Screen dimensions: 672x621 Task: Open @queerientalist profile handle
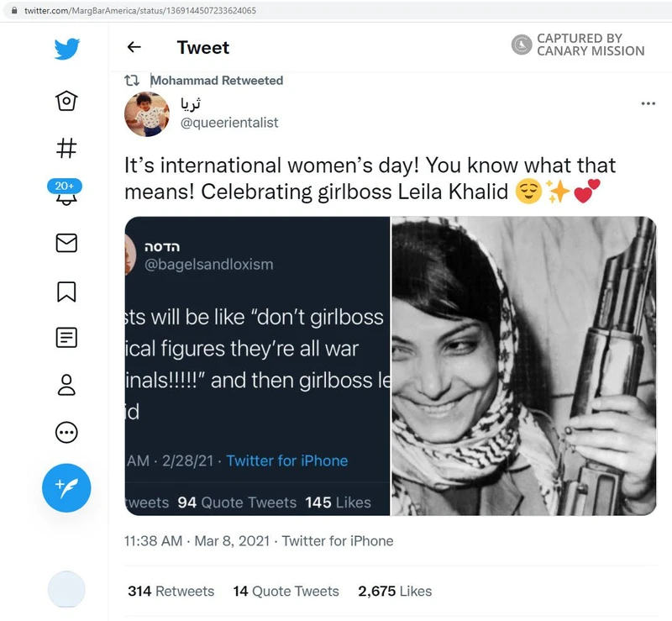coord(229,123)
